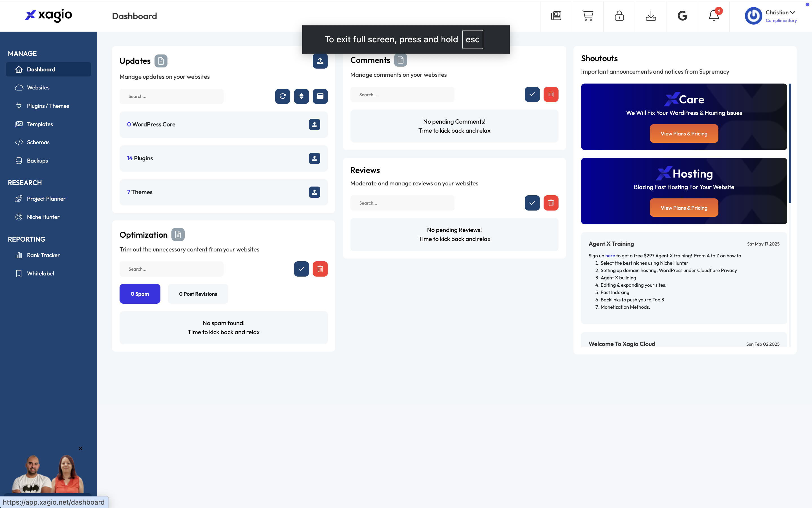Viewport: 812px width, 508px height.
Task: Select the 0 Post Revisions tab
Action: tap(198, 294)
